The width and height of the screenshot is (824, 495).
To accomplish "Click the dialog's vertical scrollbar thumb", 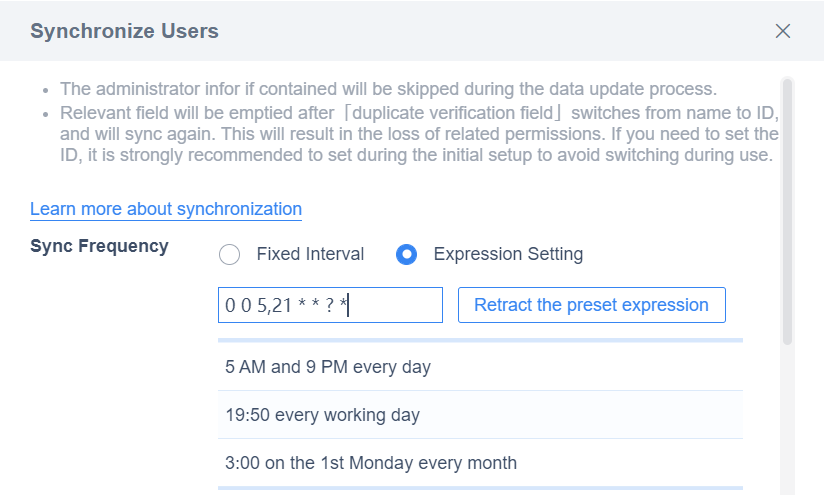I will click(x=787, y=212).
